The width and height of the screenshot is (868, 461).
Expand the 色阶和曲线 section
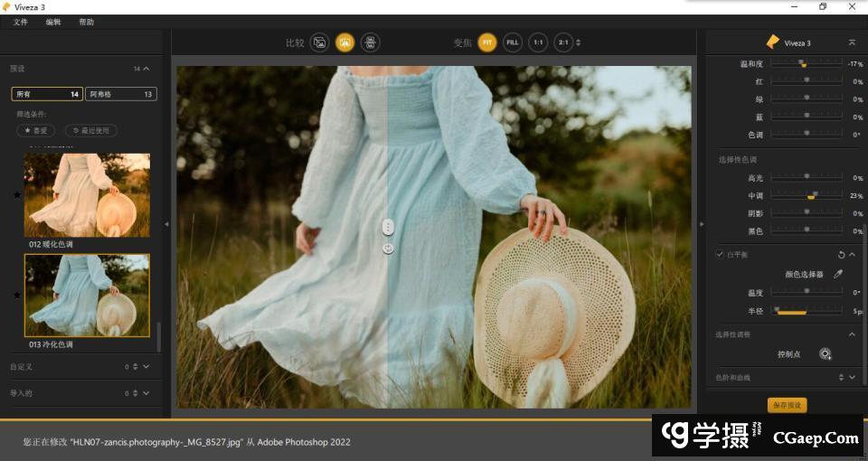[853, 377]
